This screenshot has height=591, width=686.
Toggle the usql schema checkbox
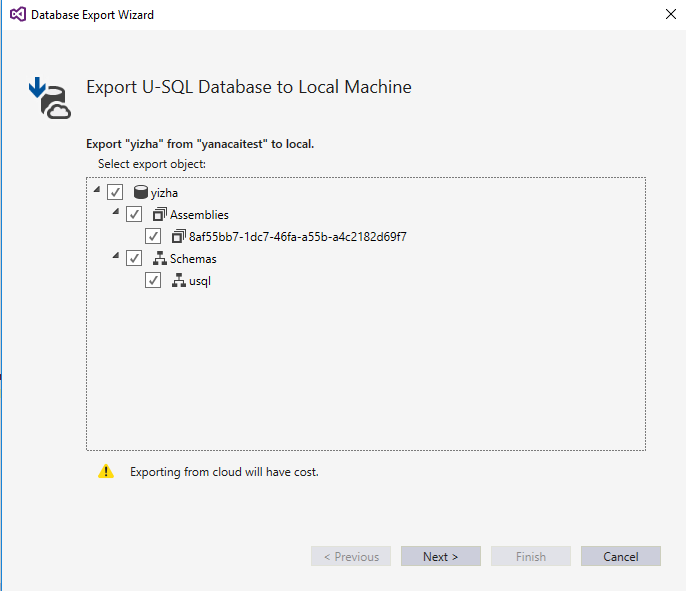click(153, 280)
